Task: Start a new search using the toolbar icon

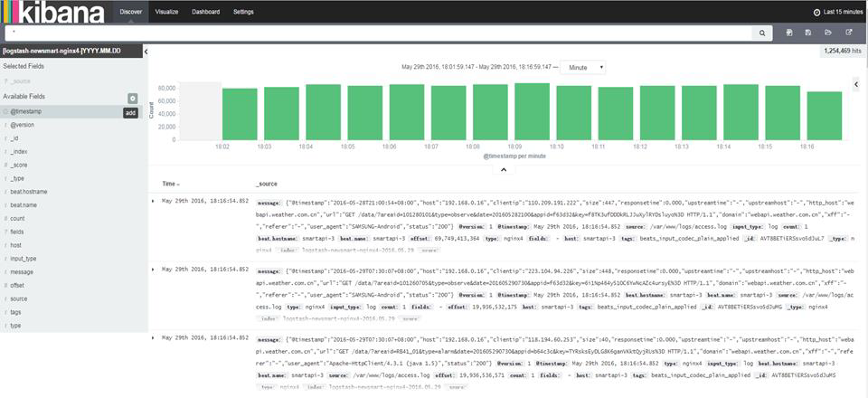Action: 790,33
